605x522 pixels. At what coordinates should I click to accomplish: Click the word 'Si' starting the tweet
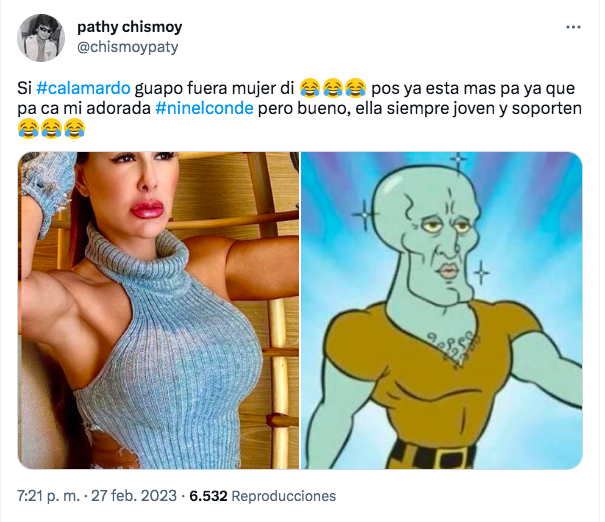click(24, 88)
